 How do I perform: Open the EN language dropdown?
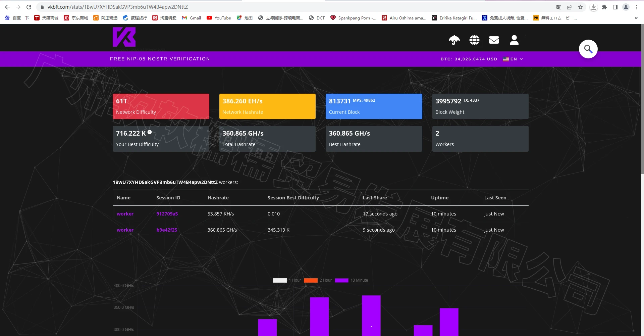513,59
